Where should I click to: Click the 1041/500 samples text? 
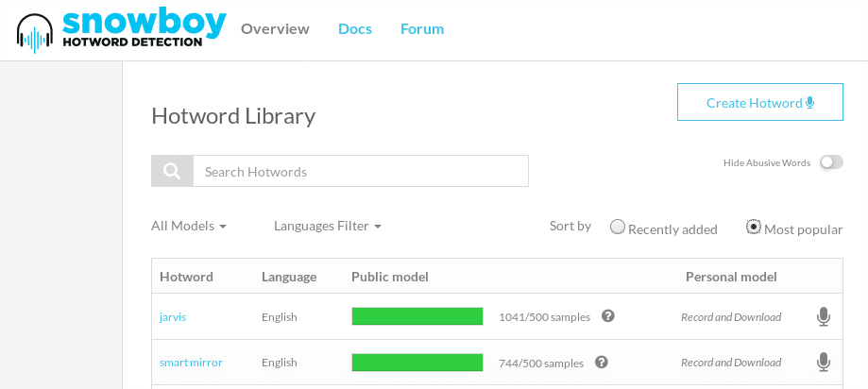pos(545,317)
